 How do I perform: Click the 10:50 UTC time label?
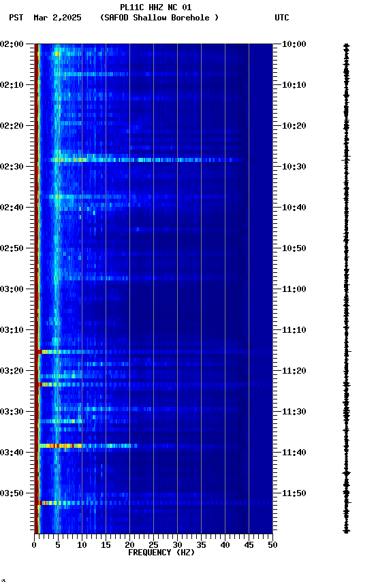pos(294,248)
